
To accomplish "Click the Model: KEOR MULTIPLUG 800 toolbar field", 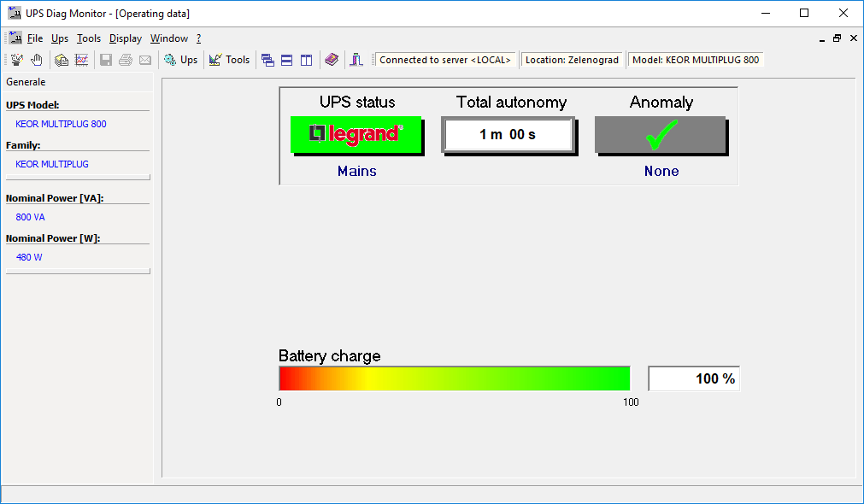I will pos(696,60).
